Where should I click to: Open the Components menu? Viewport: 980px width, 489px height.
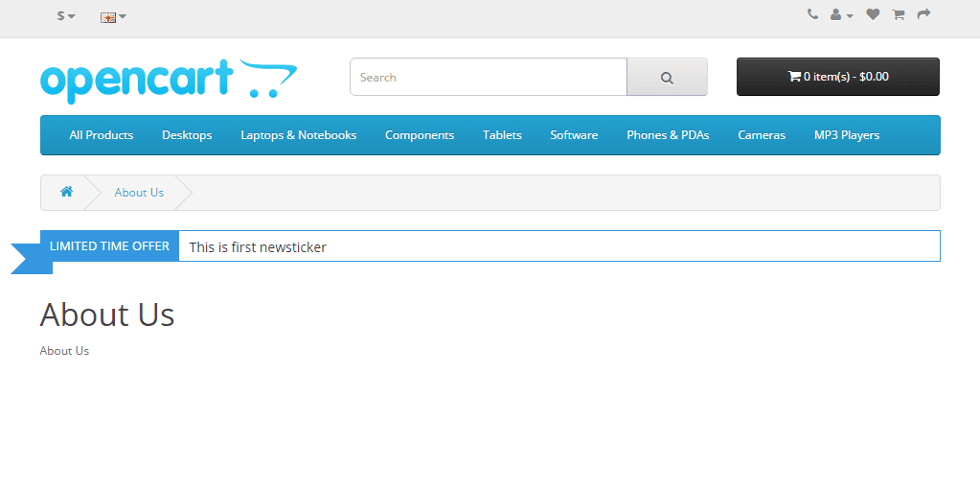point(420,135)
